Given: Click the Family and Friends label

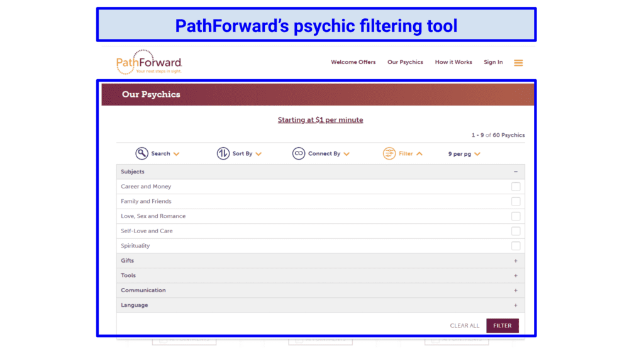Looking at the screenshot, I should [146, 201].
